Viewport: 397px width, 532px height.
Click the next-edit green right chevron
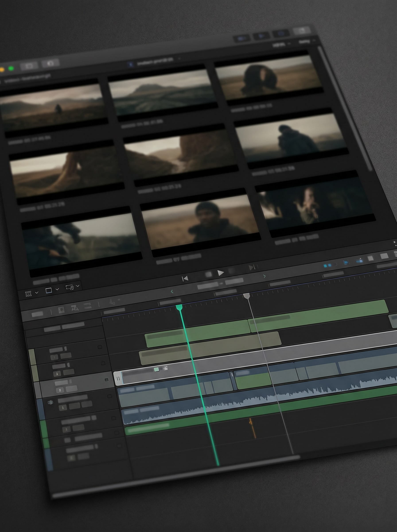264,276
